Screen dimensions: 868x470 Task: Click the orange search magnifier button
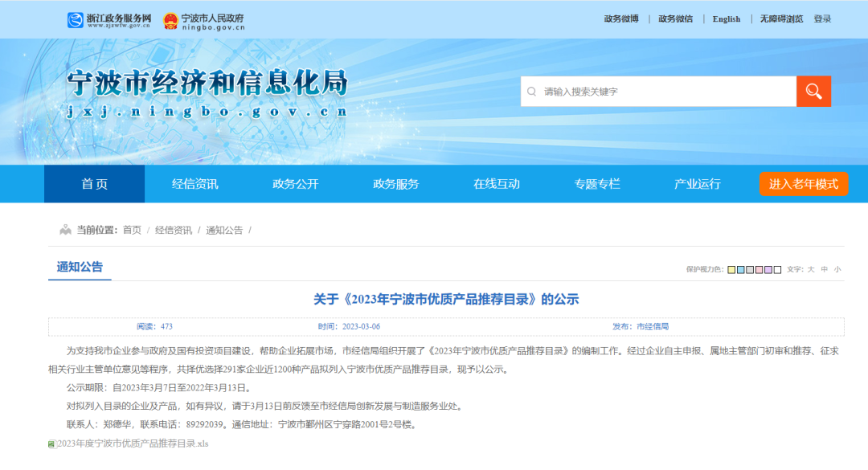pos(813,92)
